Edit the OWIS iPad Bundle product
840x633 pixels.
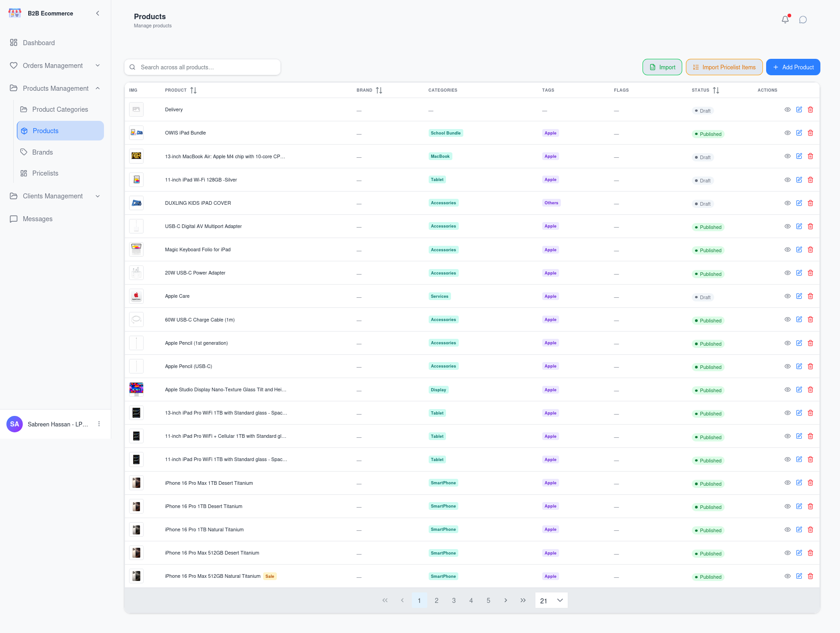[x=799, y=133]
